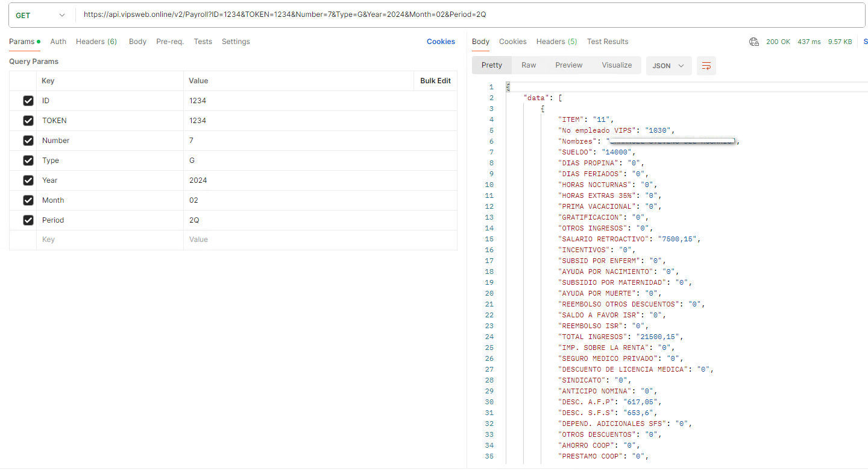The image size is (868, 470).
Task: Uncheck the Year query parameter
Action: 28,180
